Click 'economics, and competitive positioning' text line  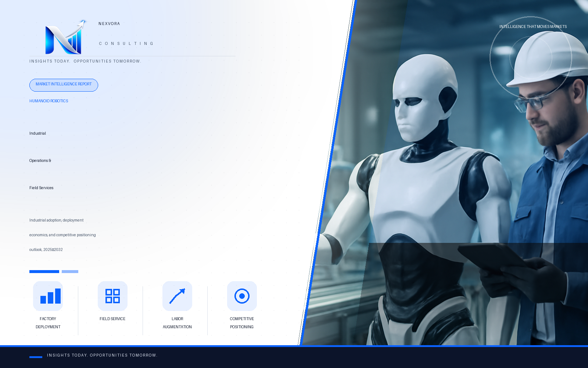(62, 235)
